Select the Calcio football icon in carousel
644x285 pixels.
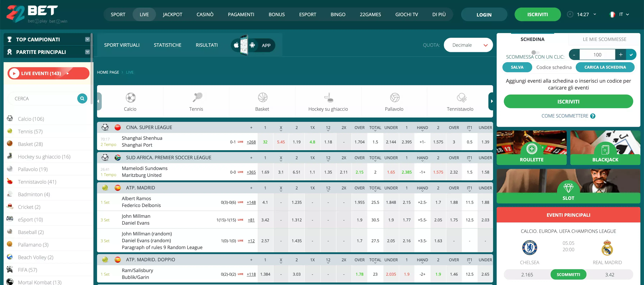click(x=130, y=98)
